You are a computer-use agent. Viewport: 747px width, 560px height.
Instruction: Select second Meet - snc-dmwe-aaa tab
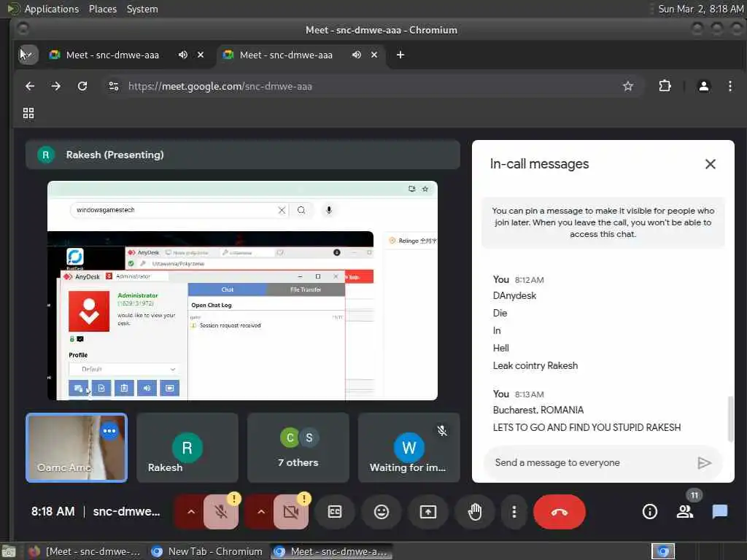coord(286,55)
